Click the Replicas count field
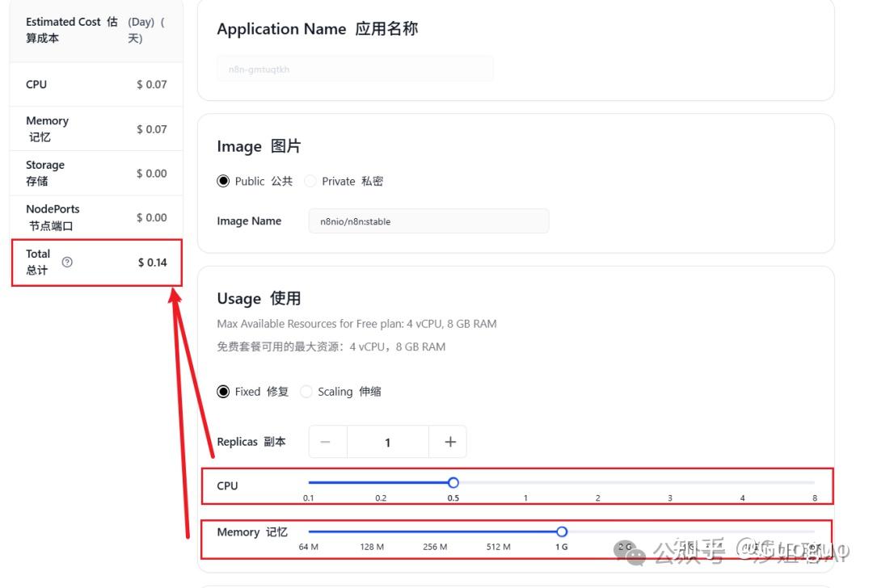 tap(387, 442)
